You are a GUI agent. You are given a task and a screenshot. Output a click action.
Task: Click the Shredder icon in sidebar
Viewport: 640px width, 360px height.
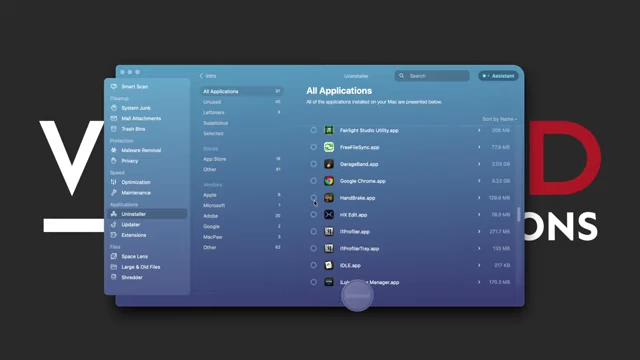(x=114, y=277)
